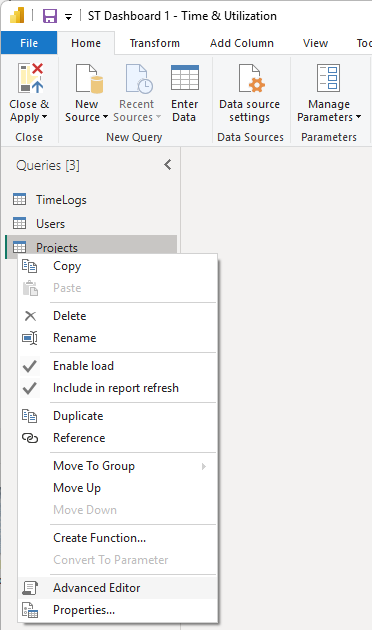Click the Reference link icon

(x=30, y=438)
